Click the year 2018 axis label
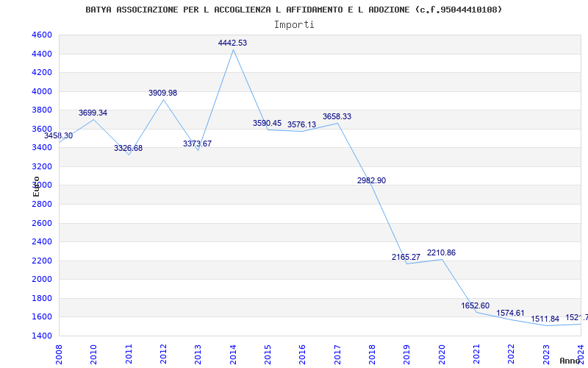 (372, 355)
